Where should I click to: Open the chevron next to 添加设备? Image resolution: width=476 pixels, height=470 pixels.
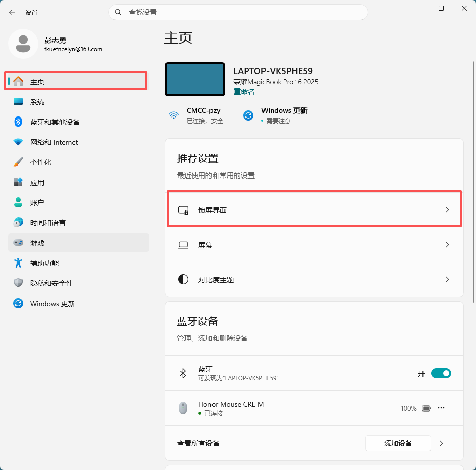coord(441,443)
